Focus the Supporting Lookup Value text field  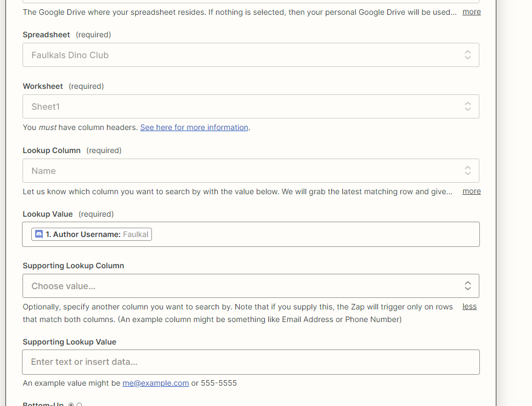[251, 362]
